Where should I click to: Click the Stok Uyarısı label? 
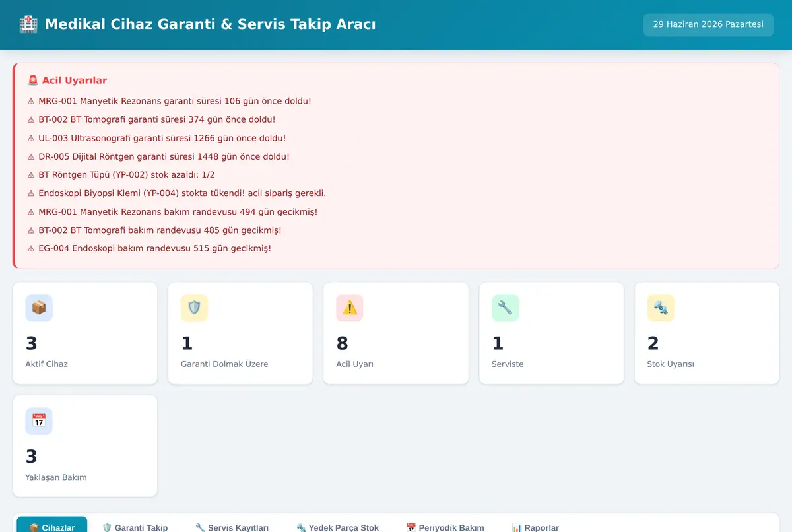(671, 364)
